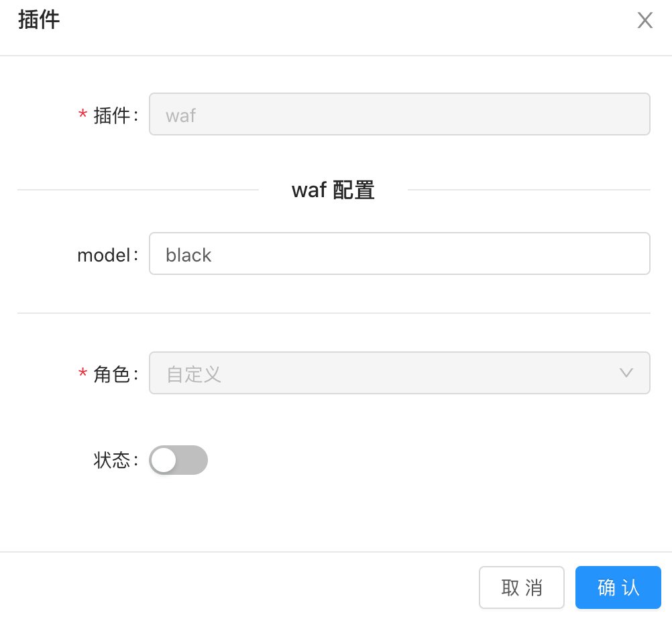
Task: Select the 自定义 placeholder text in 角色 field
Action: (194, 374)
